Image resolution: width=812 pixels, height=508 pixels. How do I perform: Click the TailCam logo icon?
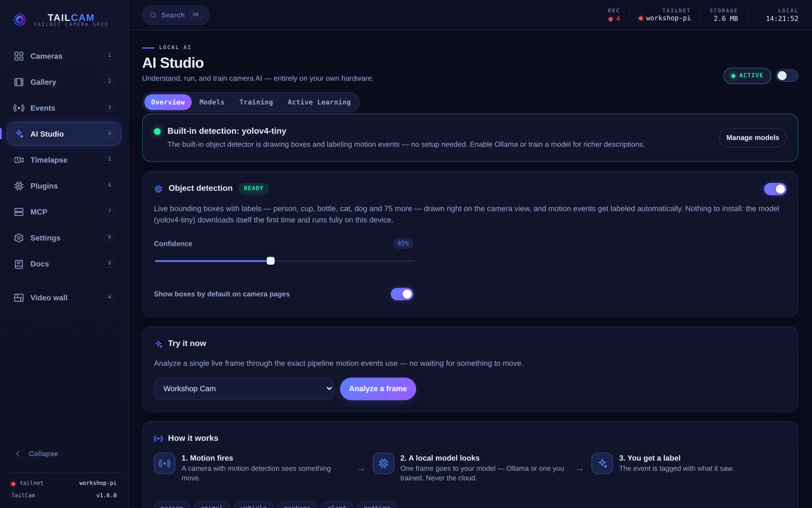pos(20,20)
